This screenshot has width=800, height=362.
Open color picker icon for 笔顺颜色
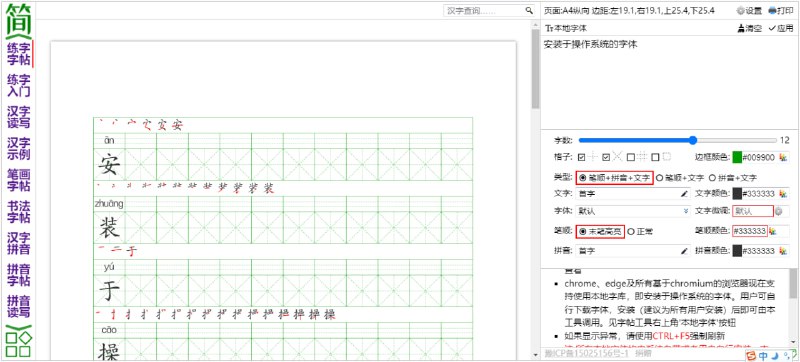773,231
